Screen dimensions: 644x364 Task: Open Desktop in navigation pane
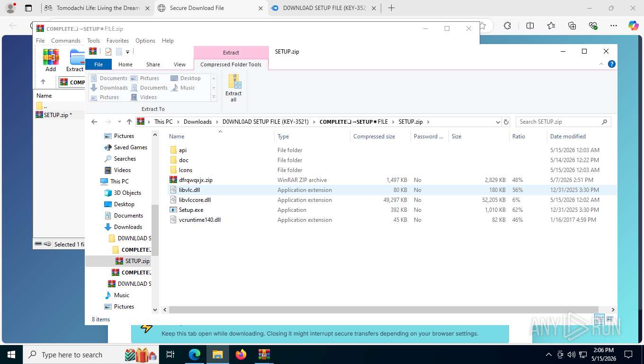(124, 204)
